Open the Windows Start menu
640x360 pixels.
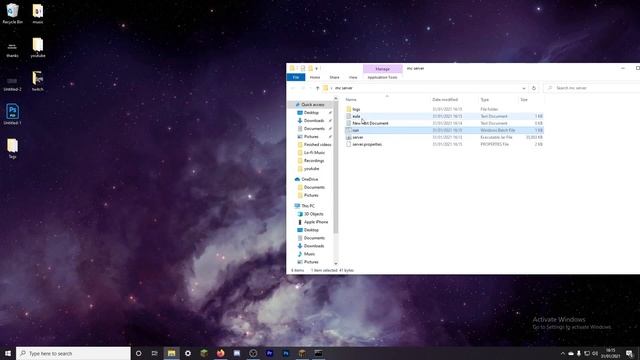8,353
